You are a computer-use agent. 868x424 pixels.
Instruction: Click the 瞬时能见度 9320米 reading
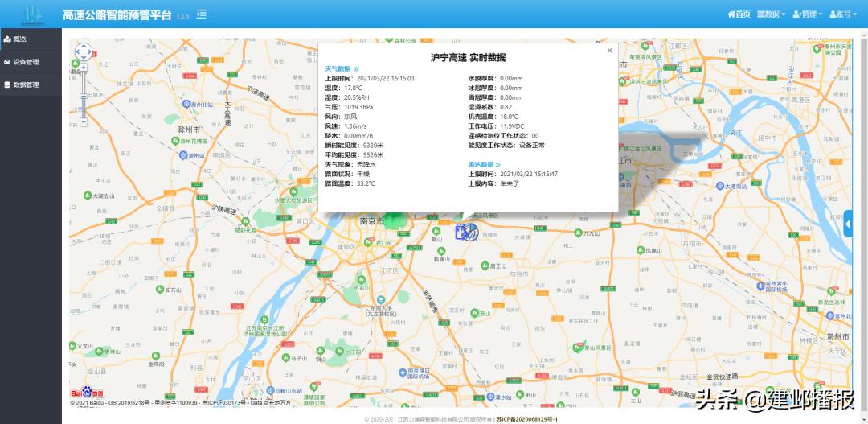coord(354,145)
